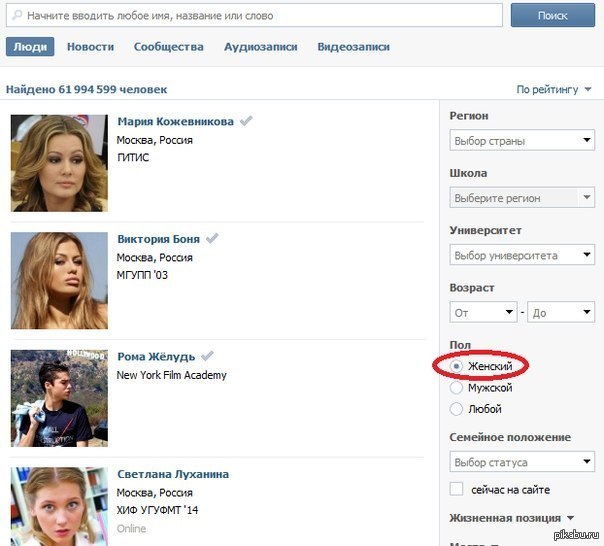The height and width of the screenshot is (546, 604).
Task: Click the verified checkmark beside Мария Кожевникова
Action: [x=246, y=121]
